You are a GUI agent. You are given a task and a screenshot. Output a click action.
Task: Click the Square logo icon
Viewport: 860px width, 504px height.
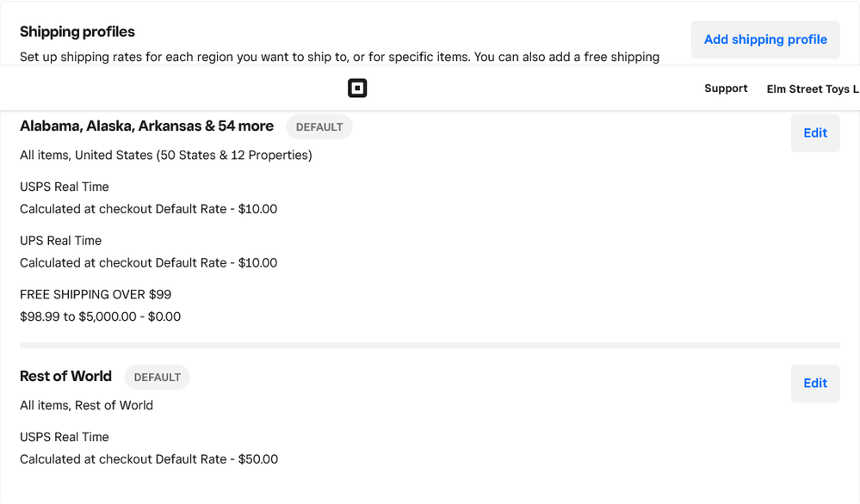tap(357, 88)
